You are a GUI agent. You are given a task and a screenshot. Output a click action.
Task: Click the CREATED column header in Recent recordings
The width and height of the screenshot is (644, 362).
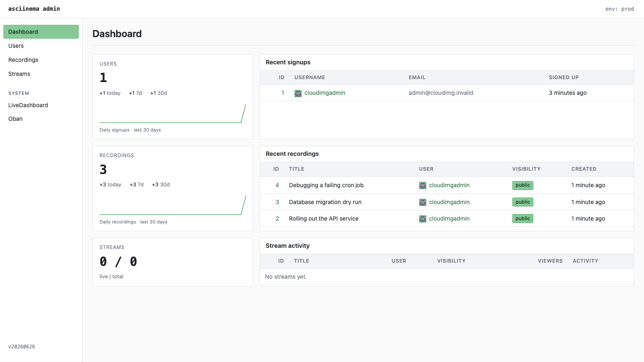click(x=584, y=169)
